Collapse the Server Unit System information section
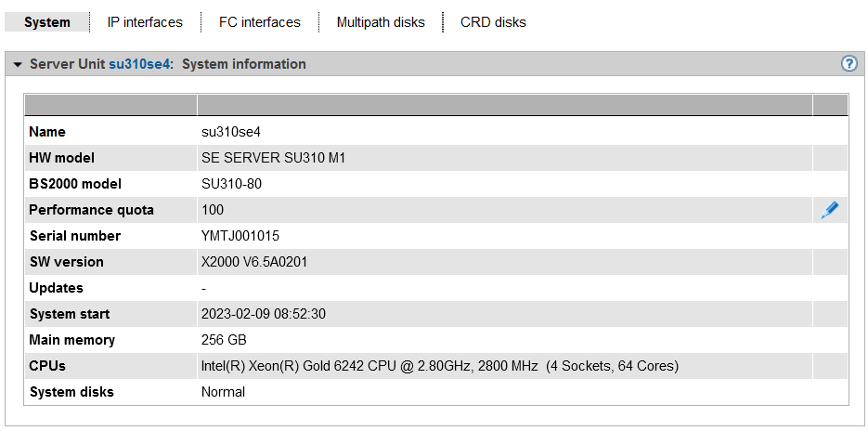The height and width of the screenshot is (431, 868). 17,65
